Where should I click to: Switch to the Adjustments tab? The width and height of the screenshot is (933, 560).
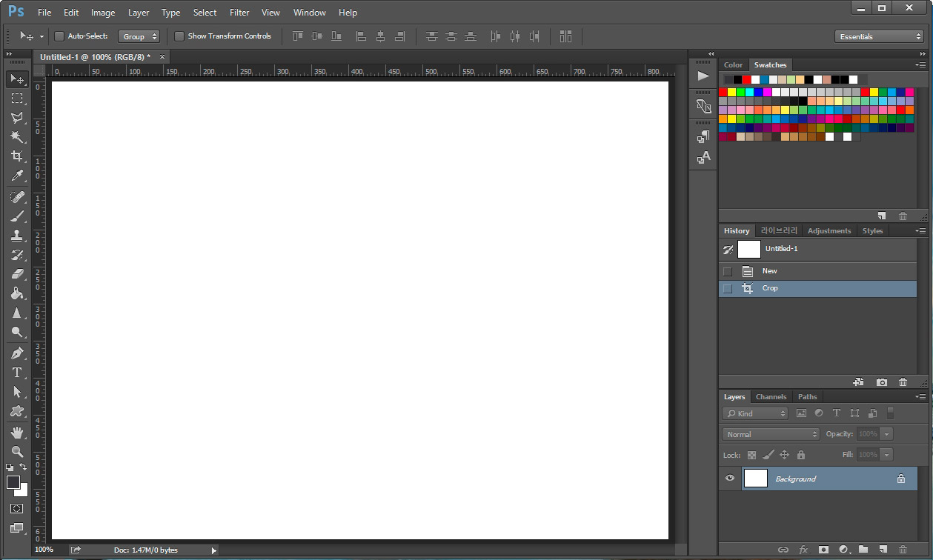(829, 231)
